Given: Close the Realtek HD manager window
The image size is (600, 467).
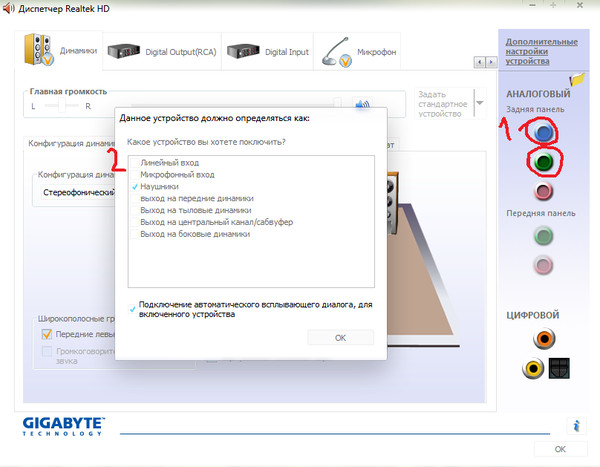Looking at the screenshot, I should [x=580, y=5].
